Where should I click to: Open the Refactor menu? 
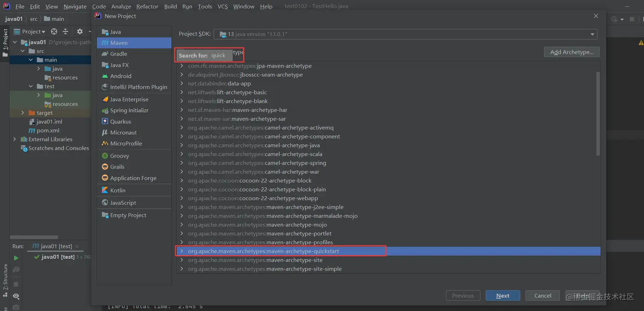click(x=147, y=6)
